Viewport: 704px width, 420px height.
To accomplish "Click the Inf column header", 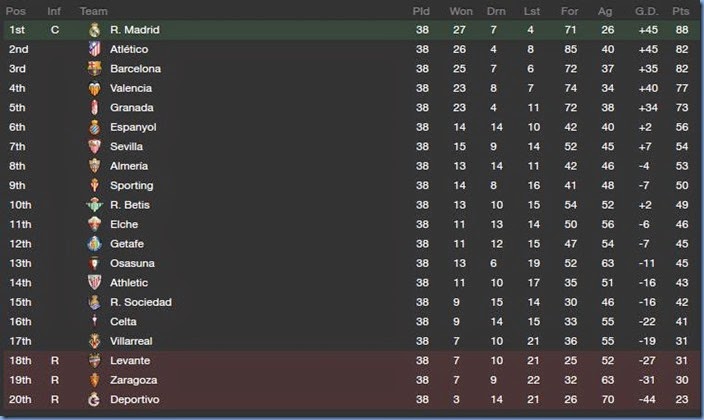I will [x=54, y=11].
